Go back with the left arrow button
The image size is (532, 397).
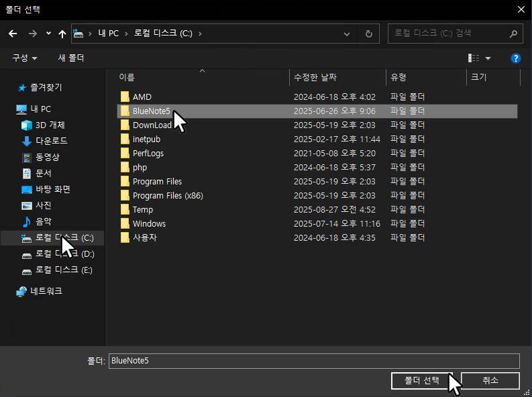point(13,34)
